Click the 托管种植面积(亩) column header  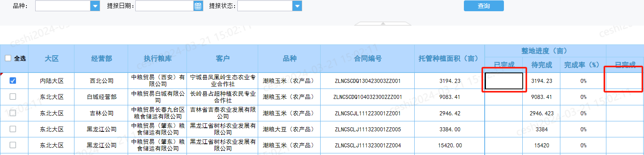449,58
